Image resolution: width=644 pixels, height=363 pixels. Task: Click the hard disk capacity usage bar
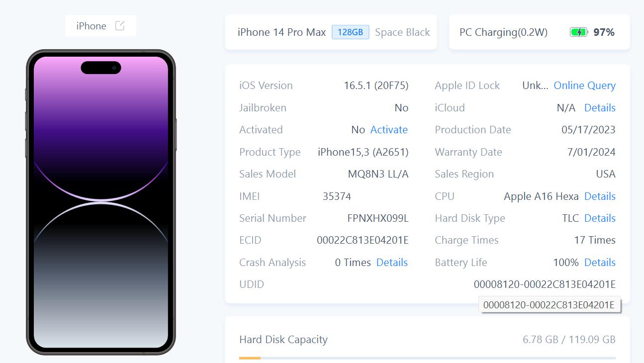point(427,358)
